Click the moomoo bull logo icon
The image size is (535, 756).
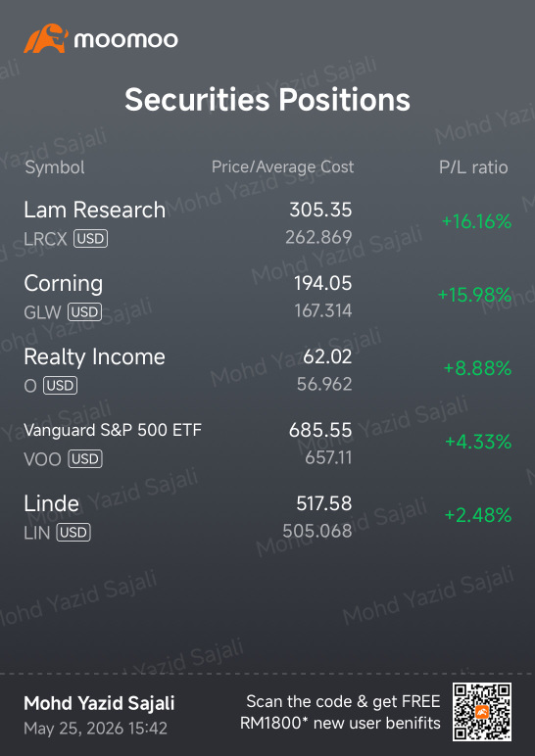pos(46,38)
